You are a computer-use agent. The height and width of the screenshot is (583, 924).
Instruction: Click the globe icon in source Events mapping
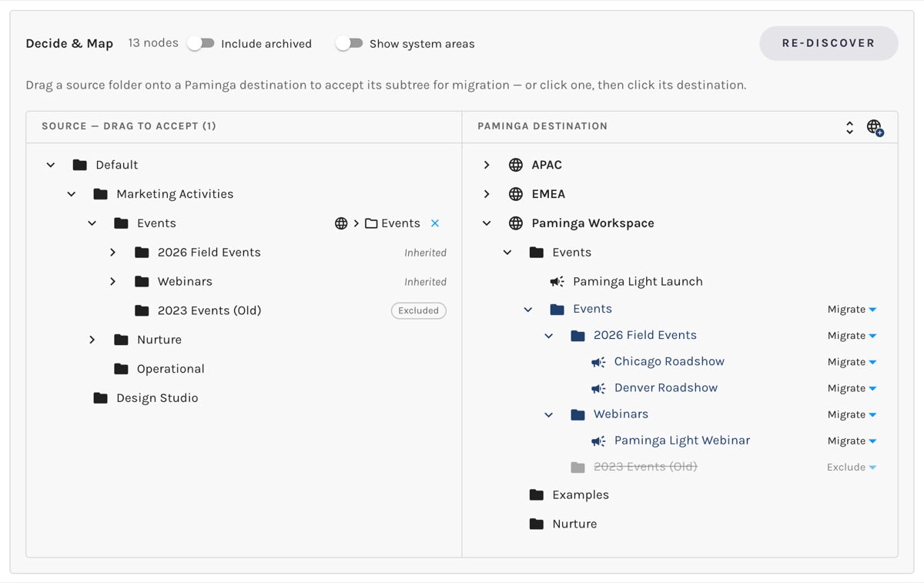[x=341, y=223]
